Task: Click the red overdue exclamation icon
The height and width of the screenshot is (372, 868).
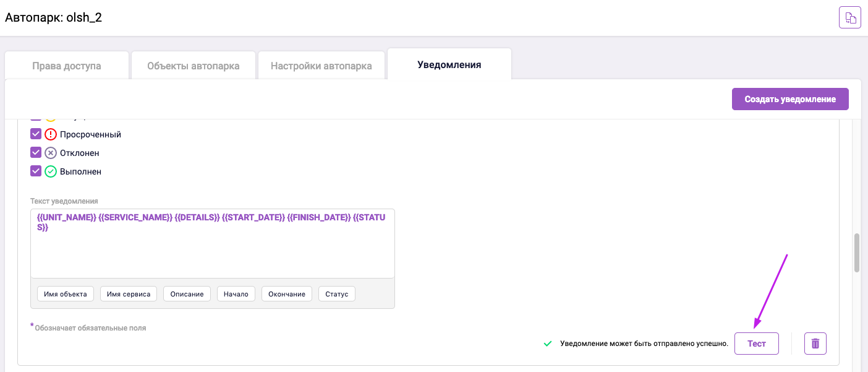Action: 51,134
